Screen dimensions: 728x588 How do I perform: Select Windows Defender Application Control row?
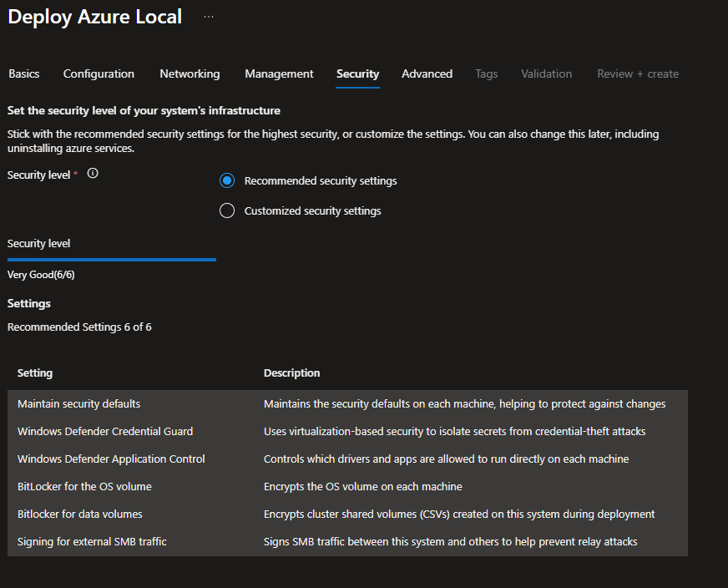tap(111, 459)
